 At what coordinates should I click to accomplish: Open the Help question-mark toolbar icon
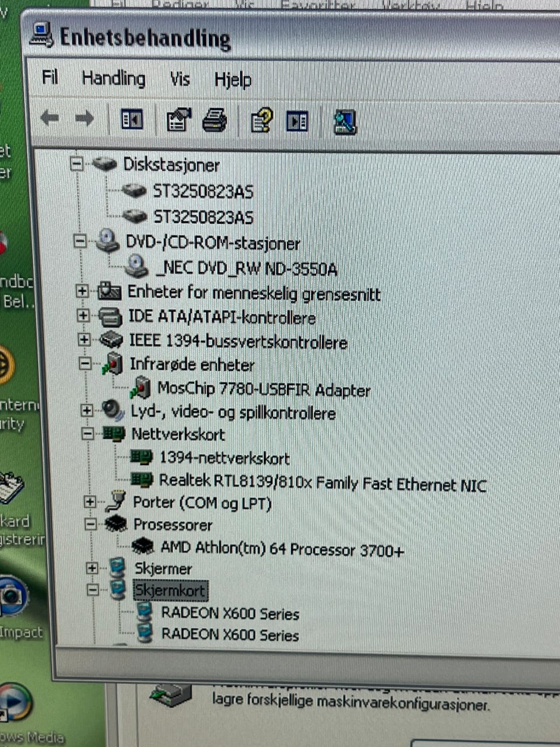pyautogui.click(x=261, y=121)
